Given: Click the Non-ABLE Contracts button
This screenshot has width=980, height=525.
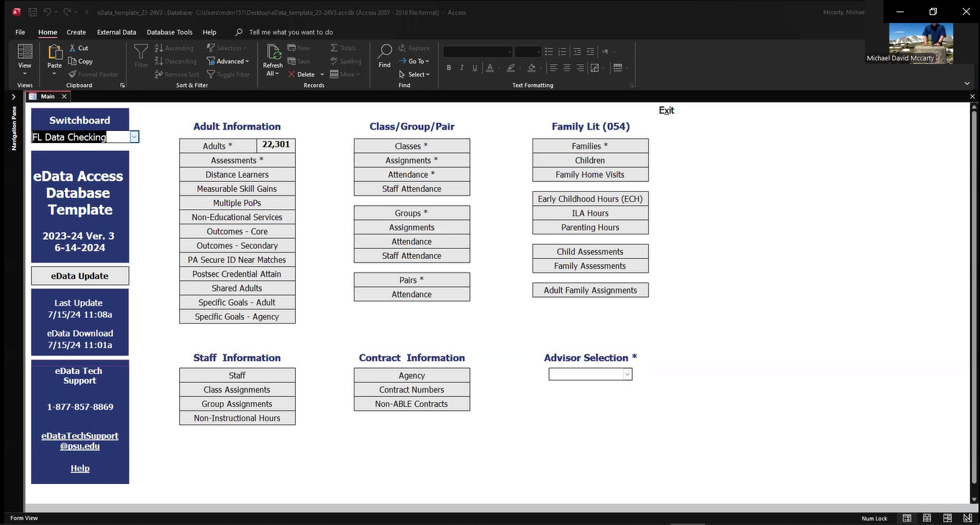Looking at the screenshot, I should (412, 404).
